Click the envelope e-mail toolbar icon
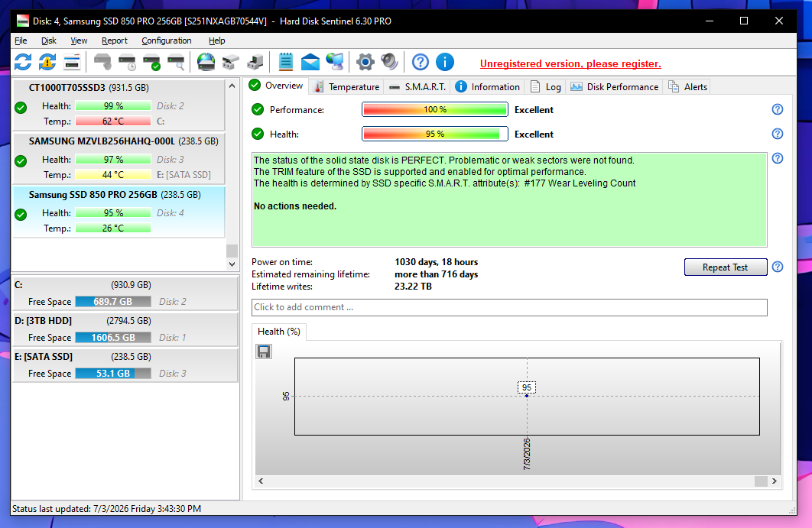 click(x=310, y=62)
